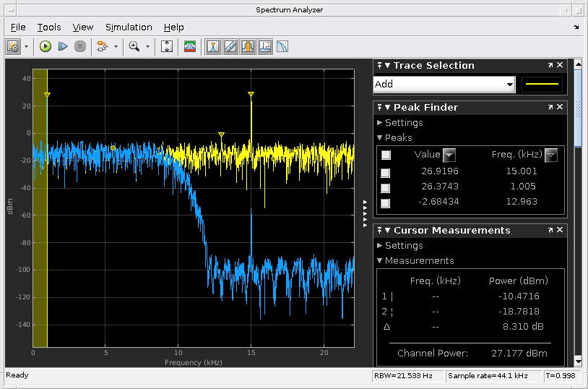Check the box for peak 26.9196
This screenshot has height=389, width=588.
(x=386, y=173)
